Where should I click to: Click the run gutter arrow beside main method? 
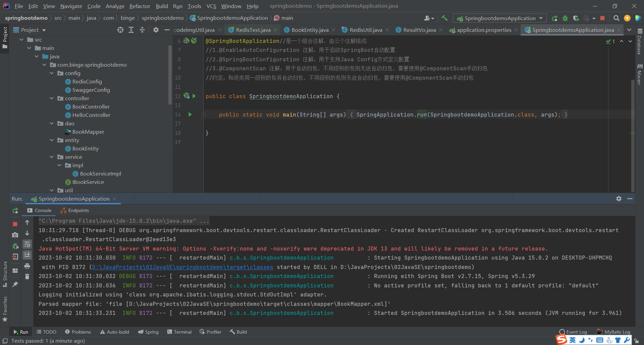(x=190, y=115)
